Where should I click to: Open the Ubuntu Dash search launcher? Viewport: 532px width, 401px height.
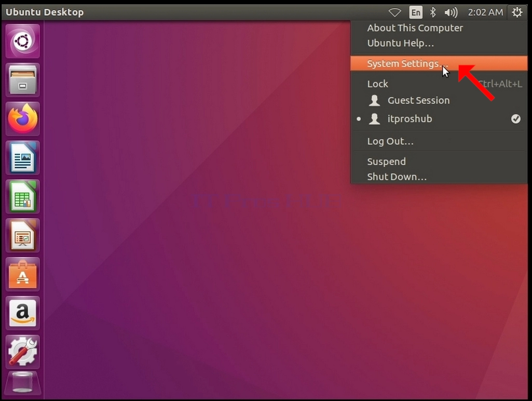click(x=23, y=41)
